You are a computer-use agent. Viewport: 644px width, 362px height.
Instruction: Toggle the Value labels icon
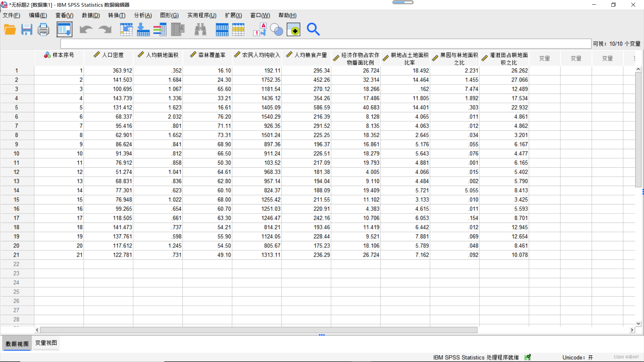tap(260, 29)
